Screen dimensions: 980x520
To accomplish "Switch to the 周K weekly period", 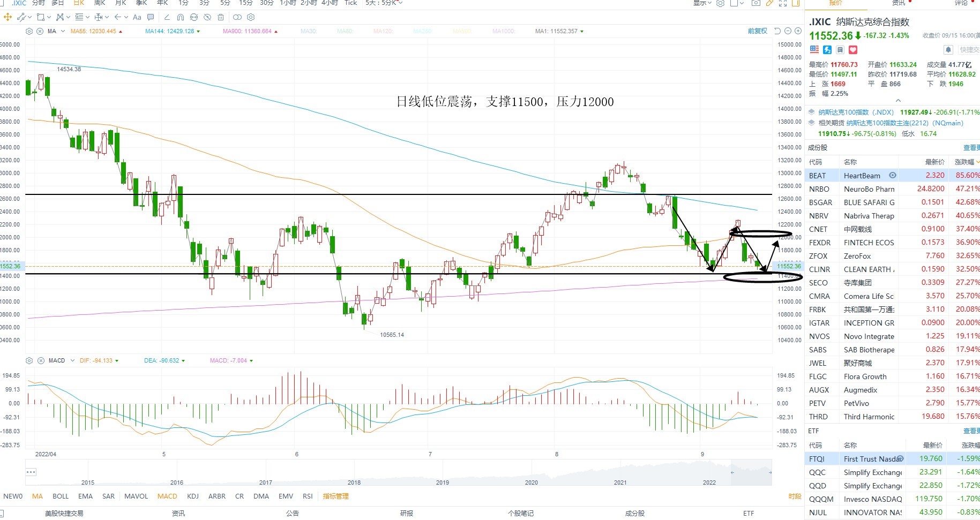I will click(100, 3).
